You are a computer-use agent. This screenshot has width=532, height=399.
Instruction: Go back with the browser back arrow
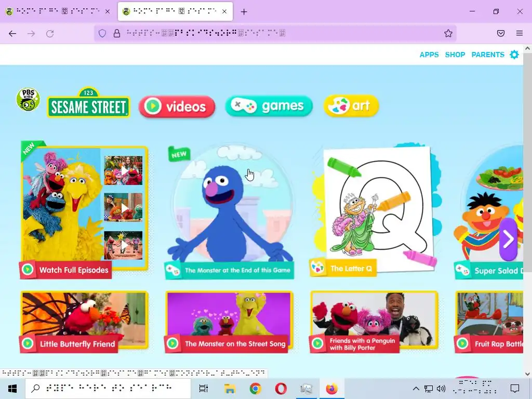coord(12,33)
